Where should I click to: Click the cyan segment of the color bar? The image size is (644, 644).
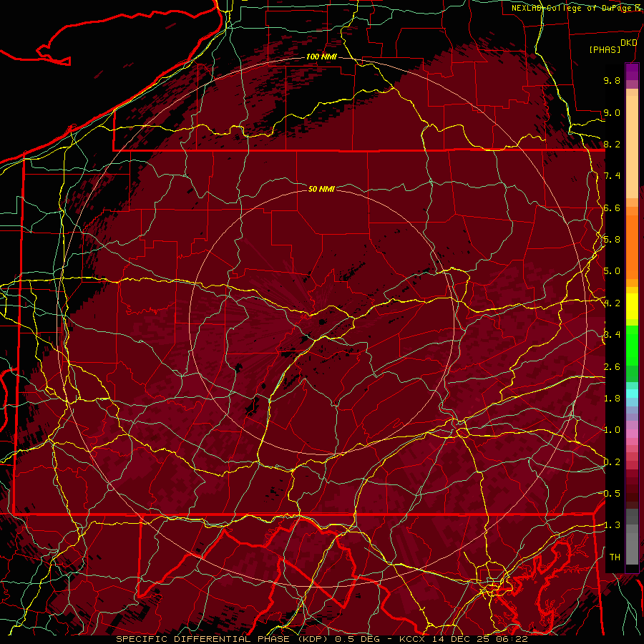[632, 394]
